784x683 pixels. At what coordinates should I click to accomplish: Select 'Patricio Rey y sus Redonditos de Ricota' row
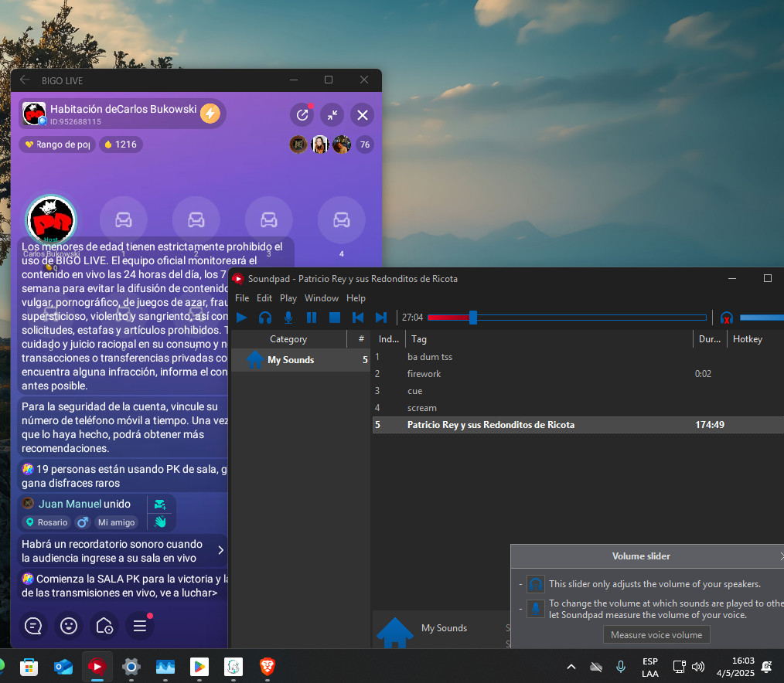[x=578, y=425]
